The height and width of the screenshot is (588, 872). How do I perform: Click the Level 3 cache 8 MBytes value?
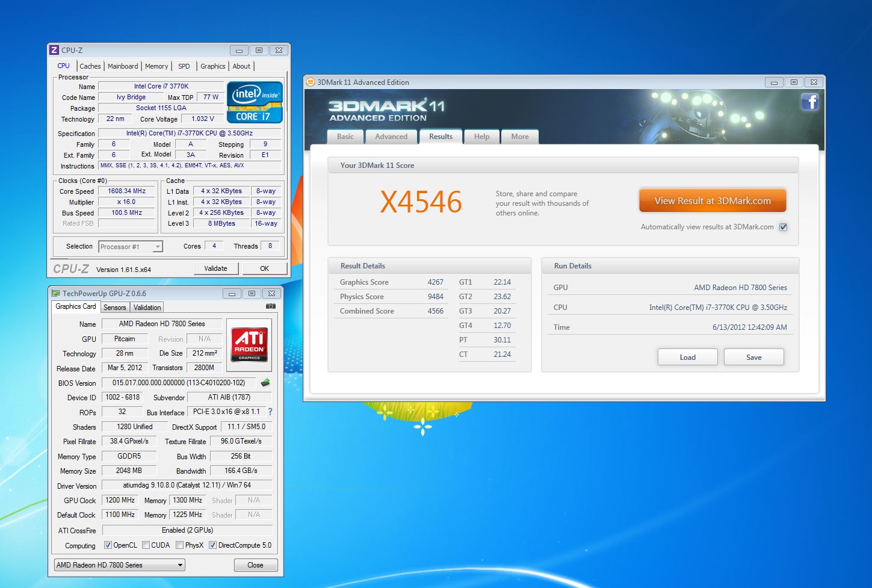(x=221, y=223)
